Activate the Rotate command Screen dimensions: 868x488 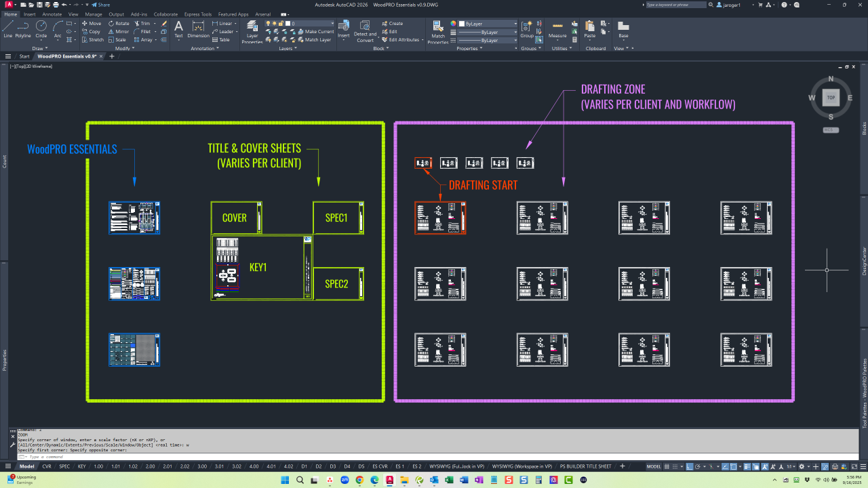[x=119, y=24]
